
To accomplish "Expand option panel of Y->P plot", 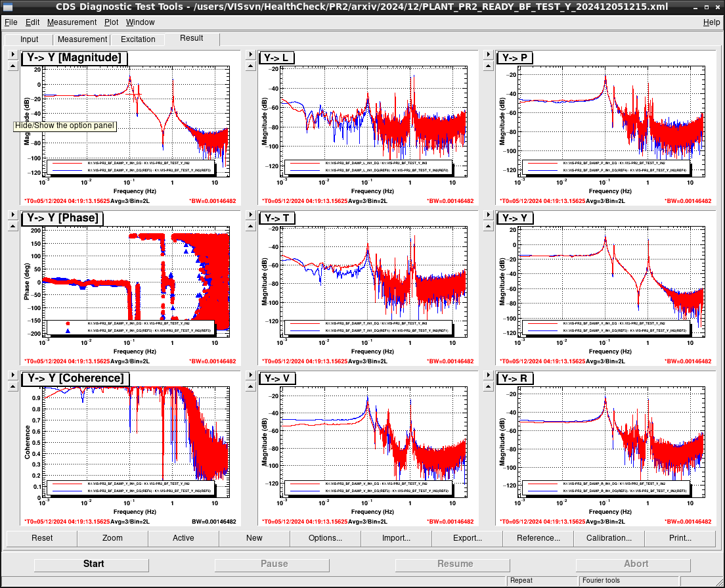I will [489, 54].
